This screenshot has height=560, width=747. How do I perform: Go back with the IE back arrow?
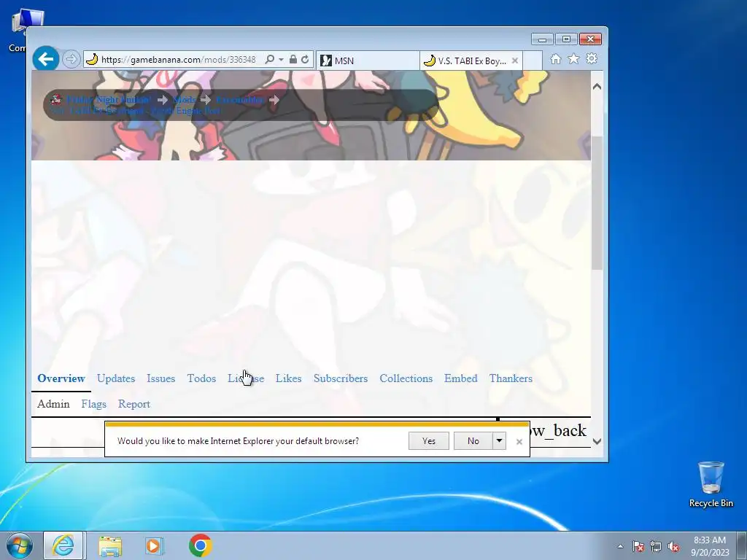46,59
